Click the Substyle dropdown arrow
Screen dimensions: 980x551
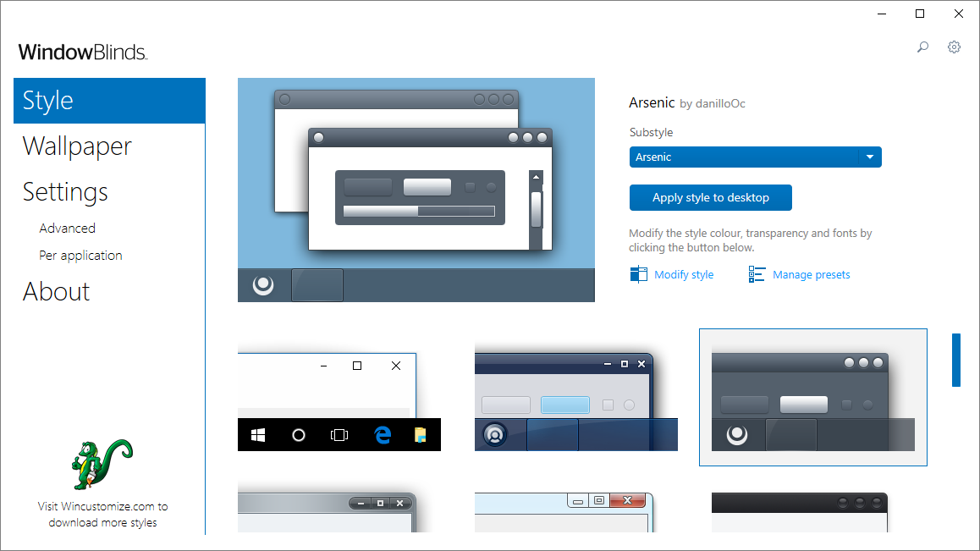point(870,157)
